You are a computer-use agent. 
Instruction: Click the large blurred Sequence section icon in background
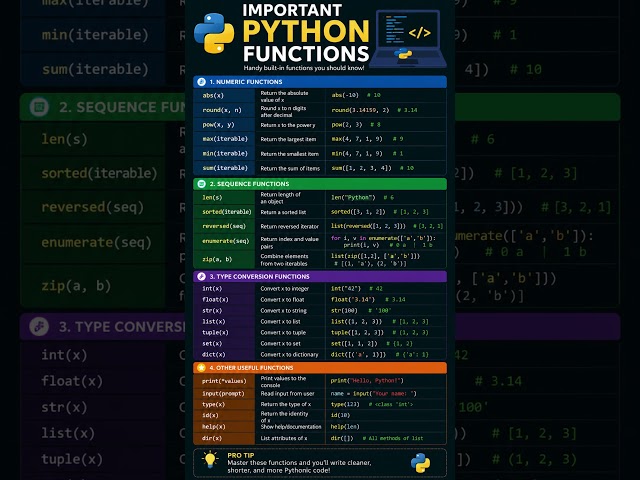pyautogui.click(x=39, y=107)
